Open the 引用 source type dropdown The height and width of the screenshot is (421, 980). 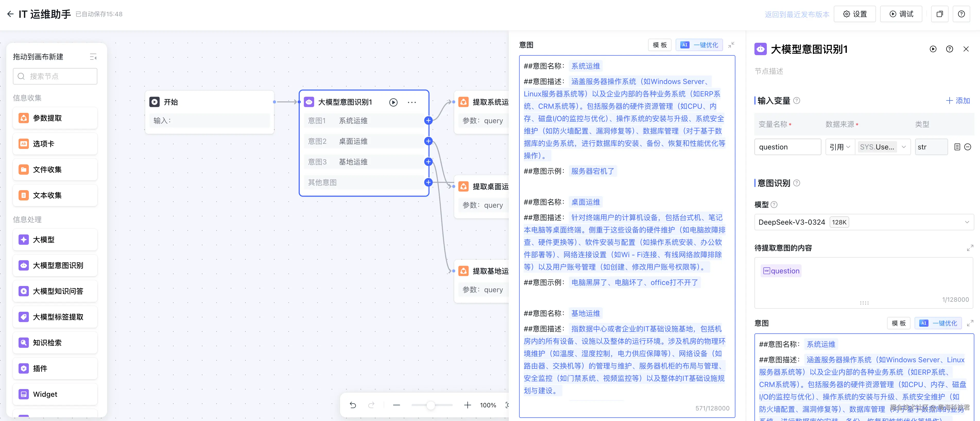(x=840, y=147)
